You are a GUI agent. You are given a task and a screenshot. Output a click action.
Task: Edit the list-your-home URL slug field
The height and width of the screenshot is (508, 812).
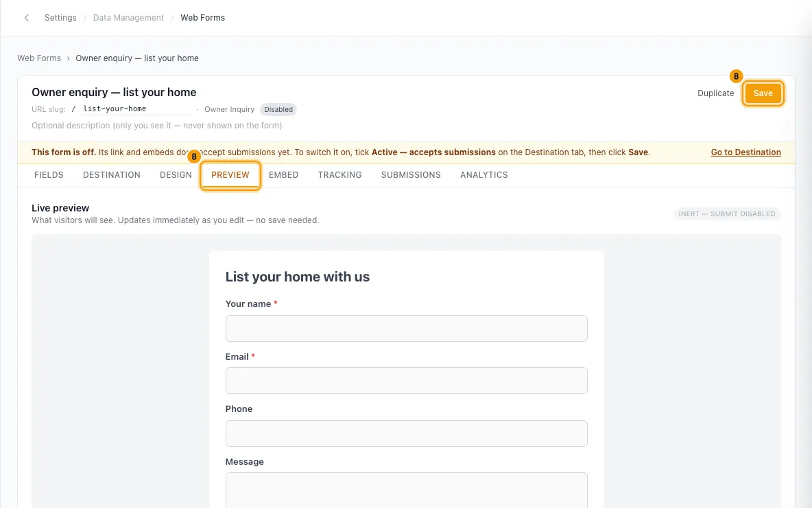coord(136,109)
